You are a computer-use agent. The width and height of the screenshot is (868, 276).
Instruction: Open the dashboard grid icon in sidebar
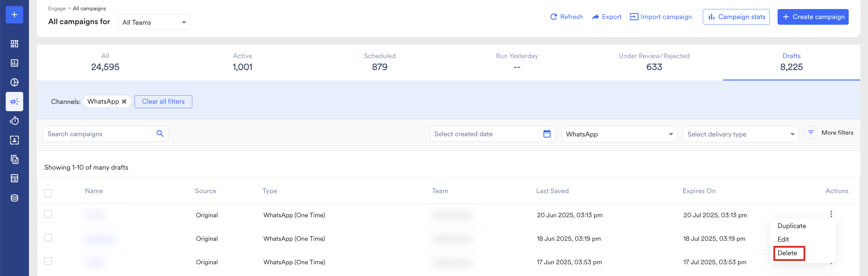[14, 44]
